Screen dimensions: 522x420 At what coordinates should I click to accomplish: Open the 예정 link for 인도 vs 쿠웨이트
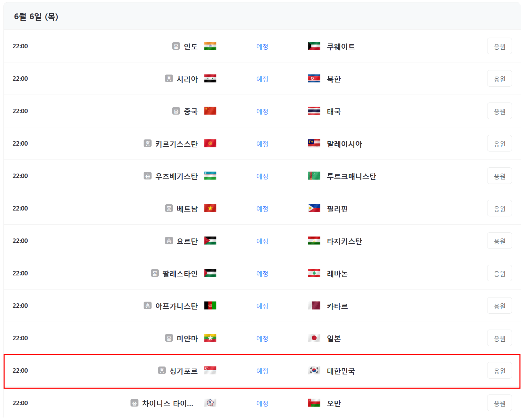[x=262, y=46]
